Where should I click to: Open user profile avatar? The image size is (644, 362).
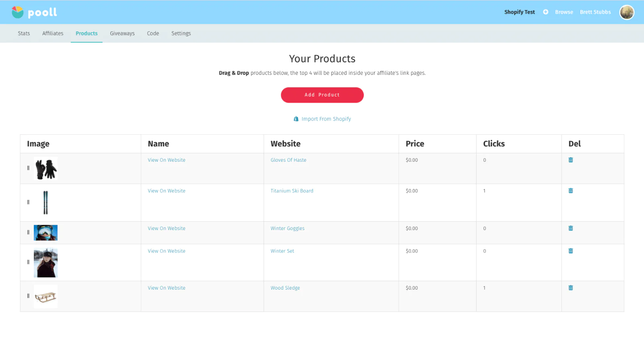tap(626, 12)
